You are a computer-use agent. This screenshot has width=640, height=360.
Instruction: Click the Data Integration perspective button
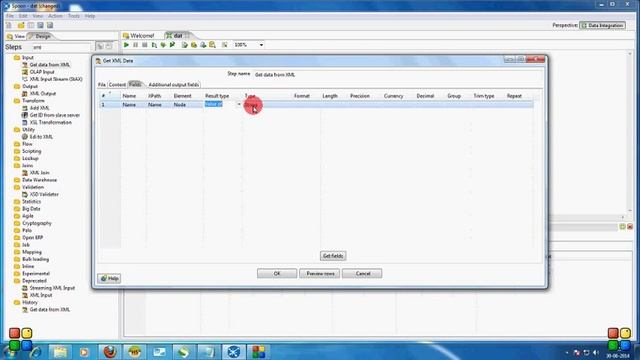pyautogui.click(x=603, y=25)
